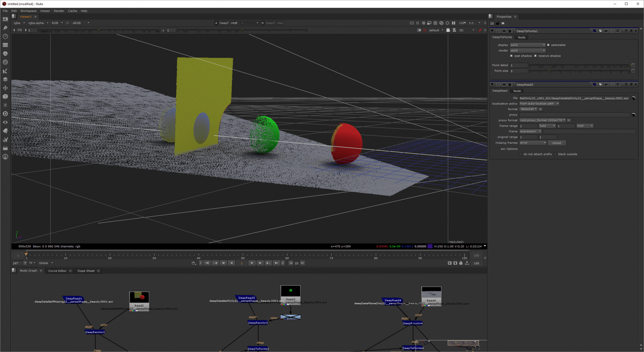Pause viewer updates with the pause icon
This screenshot has height=352, width=644.
pos(454,23)
